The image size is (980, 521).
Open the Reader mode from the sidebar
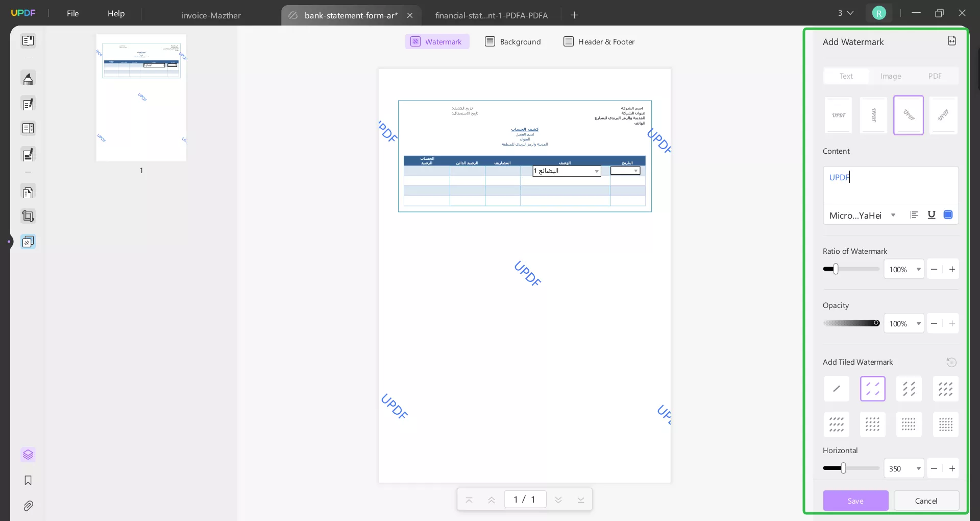tap(28, 40)
